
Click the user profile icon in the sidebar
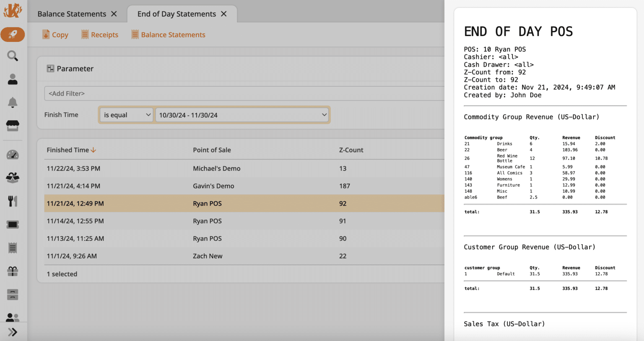click(x=13, y=79)
